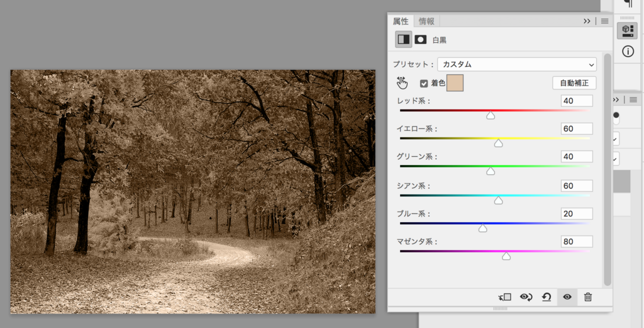
Task: Toggle adjustment layer visibility with the eye icon
Action: tap(567, 297)
